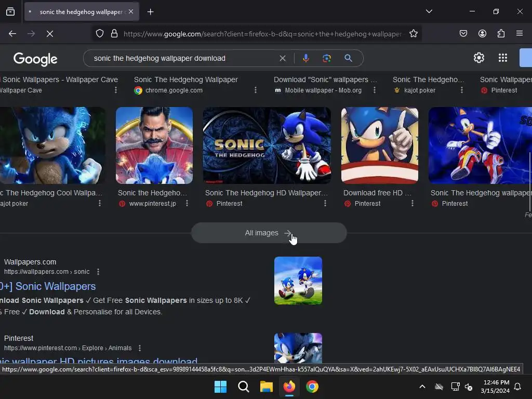Screen dimensions: 532x399
Task: Launch Chrome from taskbar
Action: (312, 387)
